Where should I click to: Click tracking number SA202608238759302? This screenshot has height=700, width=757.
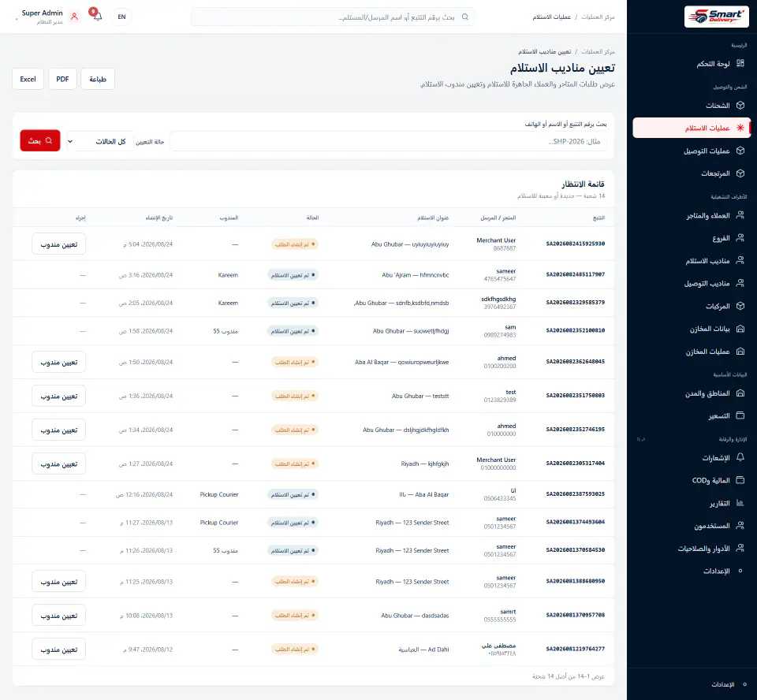click(576, 494)
